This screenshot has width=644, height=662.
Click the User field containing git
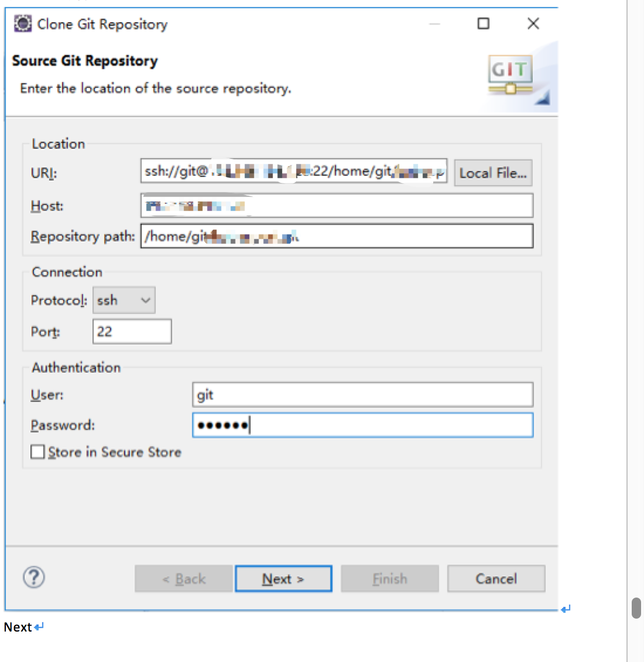(x=362, y=395)
